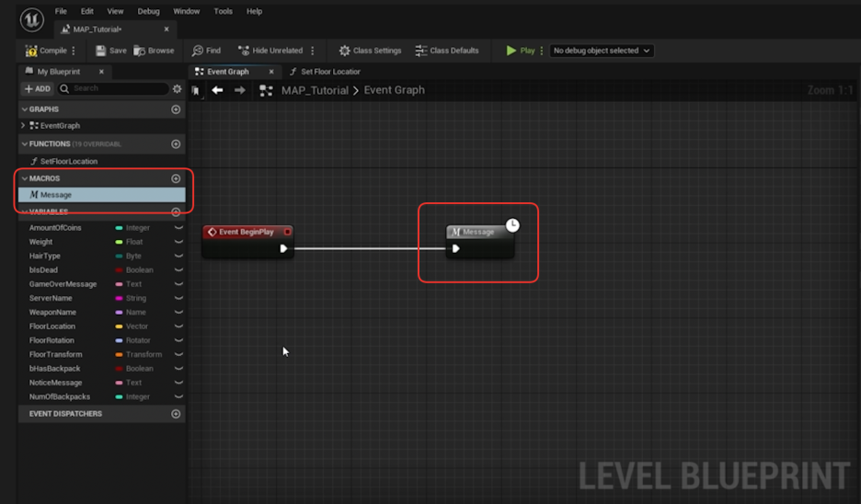Focus My Blueprint search field
The width and height of the screenshot is (861, 504).
pos(113,88)
